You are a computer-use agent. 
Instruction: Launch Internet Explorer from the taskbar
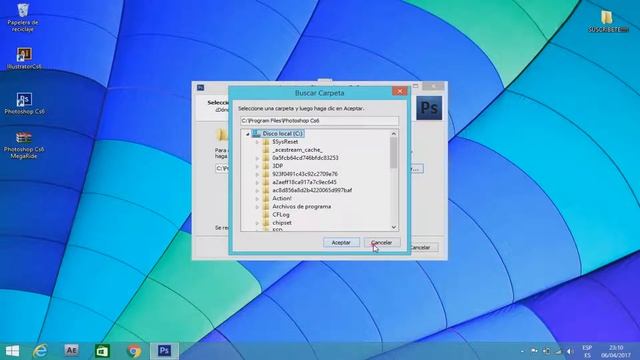coord(40,351)
